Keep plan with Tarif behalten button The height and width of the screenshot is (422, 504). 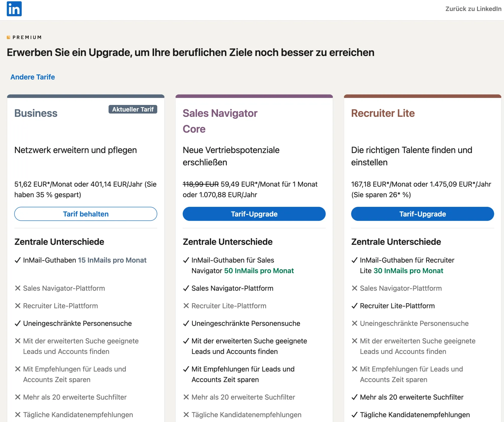click(x=86, y=214)
